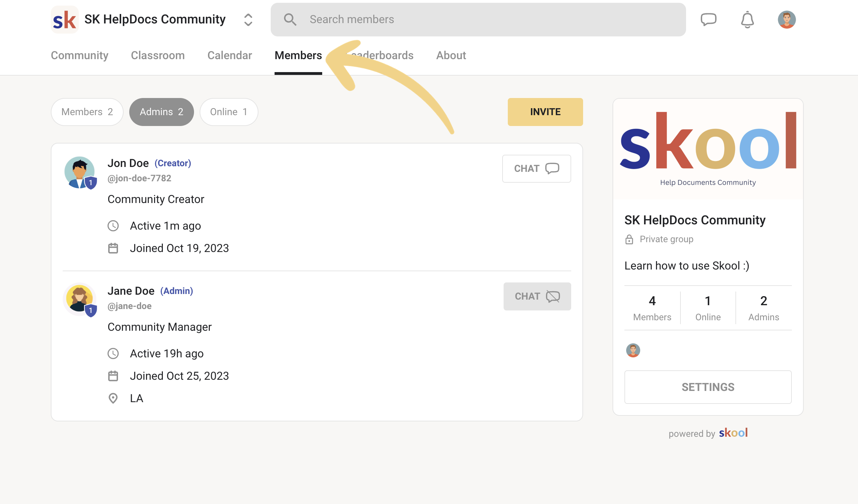Click the clock icon beside Active 19h ago
The width and height of the screenshot is (858, 504).
113,353
